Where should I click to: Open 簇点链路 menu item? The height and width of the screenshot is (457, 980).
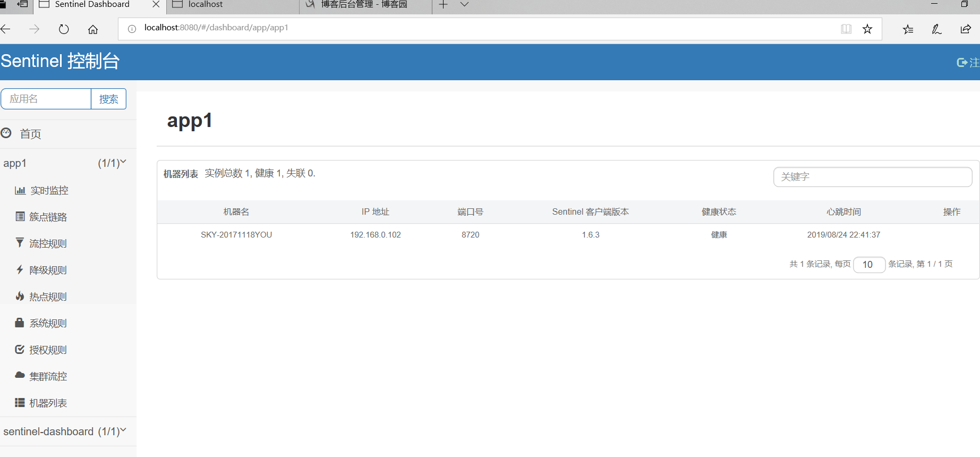[48, 217]
